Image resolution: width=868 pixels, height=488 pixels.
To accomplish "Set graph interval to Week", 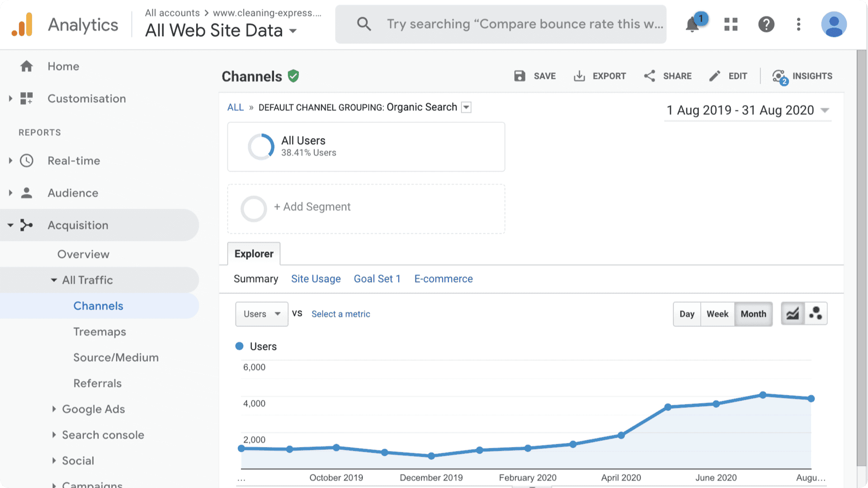I will coord(717,314).
